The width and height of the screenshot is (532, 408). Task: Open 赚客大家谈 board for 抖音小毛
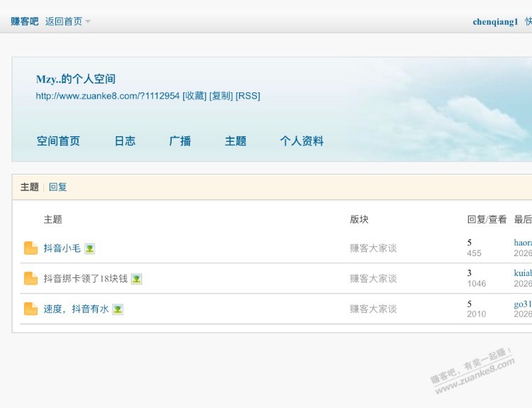coord(373,248)
